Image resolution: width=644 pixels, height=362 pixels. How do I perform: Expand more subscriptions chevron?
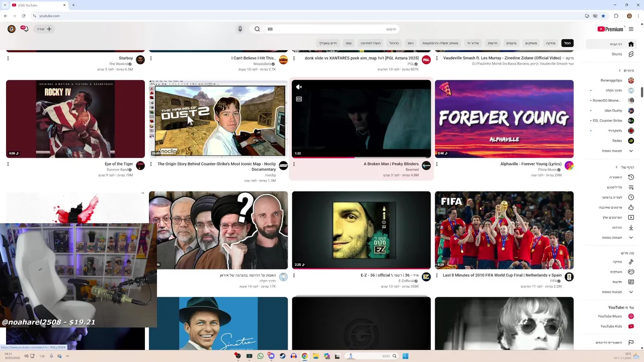(631, 151)
